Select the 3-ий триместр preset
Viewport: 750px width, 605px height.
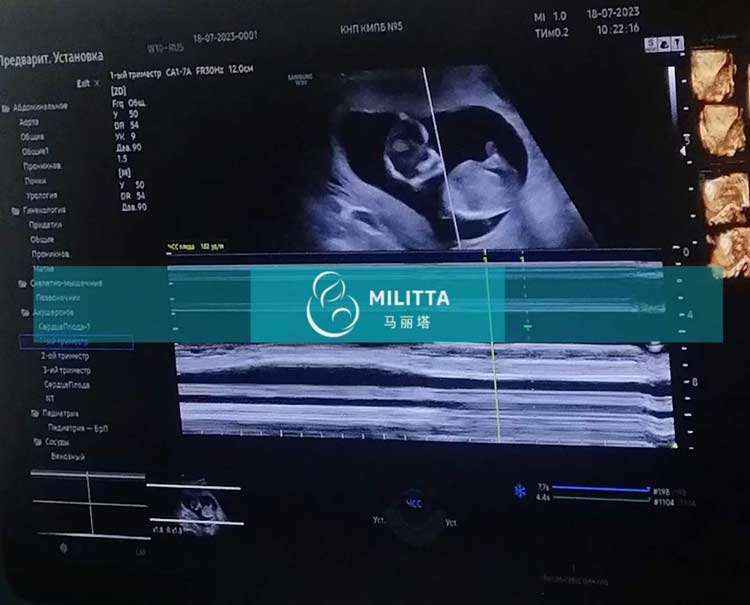[x=66, y=370]
